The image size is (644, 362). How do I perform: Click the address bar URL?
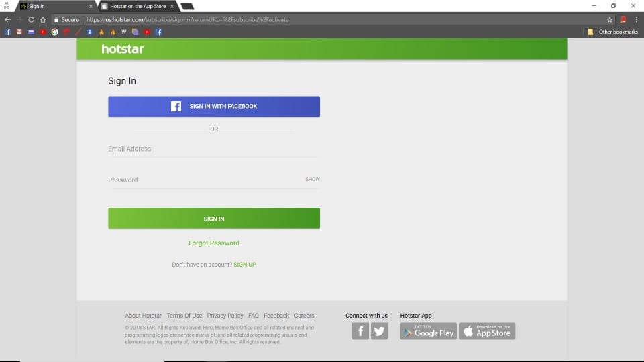point(187,19)
